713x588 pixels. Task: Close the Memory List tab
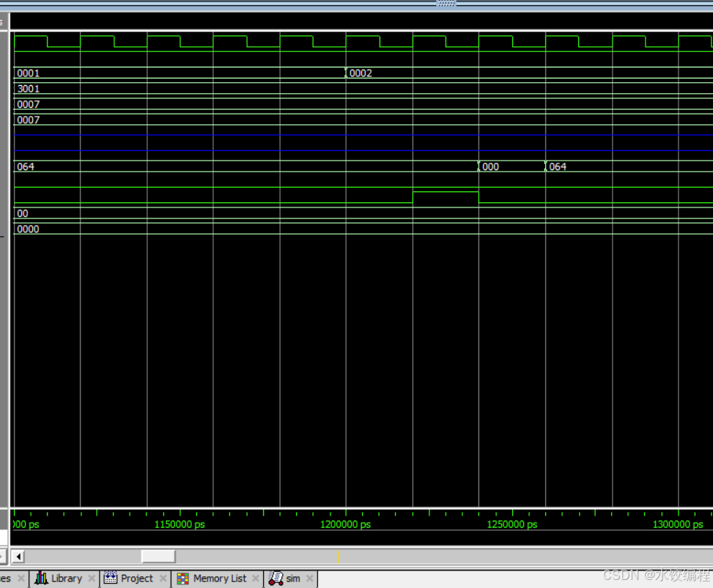tap(256, 578)
